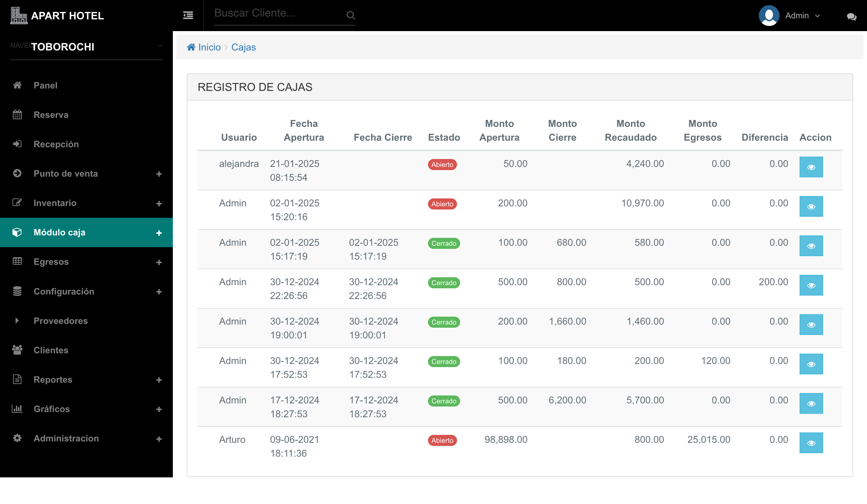Click the search magnifier icon
Image resolution: width=867 pixels, height=504 pixels.
pyautogui.click(x=351, y=15)
